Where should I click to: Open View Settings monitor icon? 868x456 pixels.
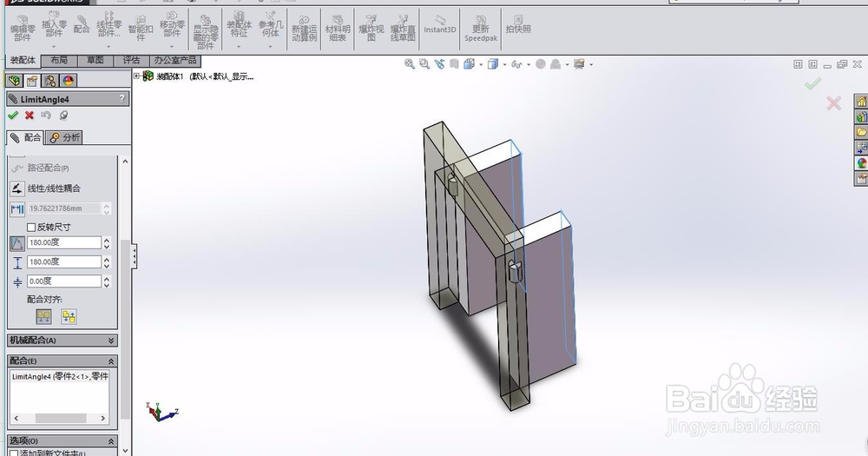[x=579, y=64]
